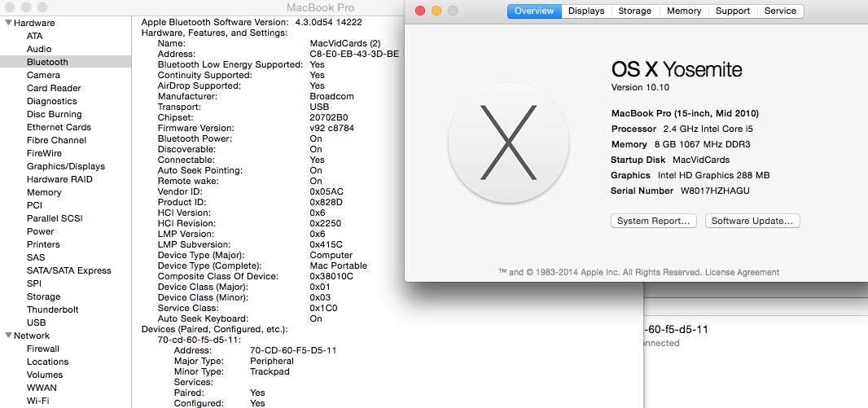
Task: Select USB in the sidebar
Action: click(x=36, y=322)
